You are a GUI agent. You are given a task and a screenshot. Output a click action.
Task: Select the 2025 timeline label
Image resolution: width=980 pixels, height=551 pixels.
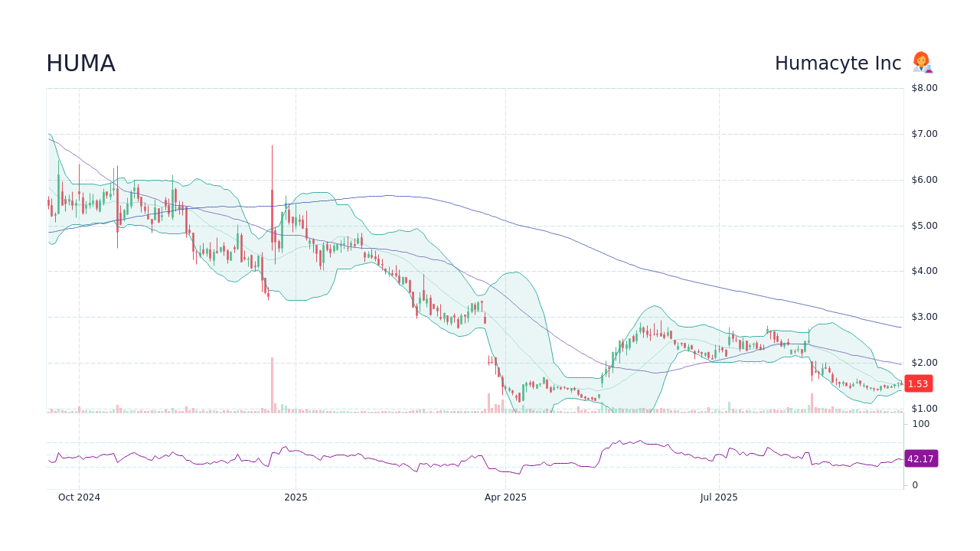pos(296,497)
